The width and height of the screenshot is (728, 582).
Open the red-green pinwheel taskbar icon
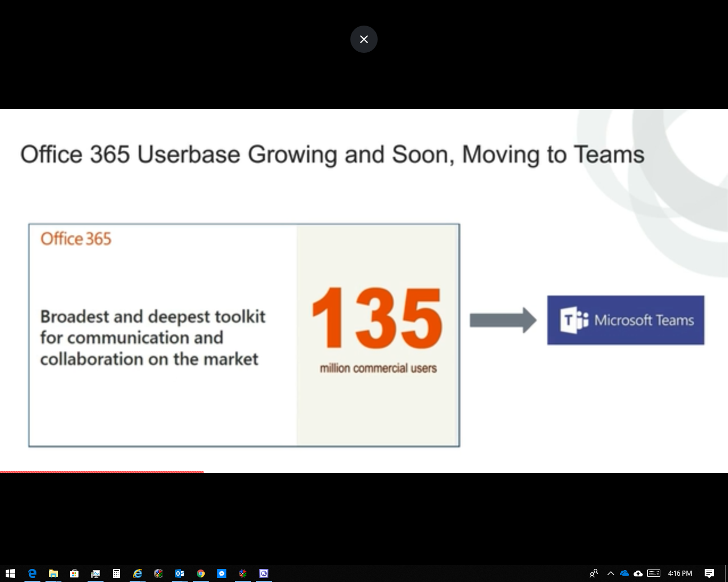click(242, 573)
